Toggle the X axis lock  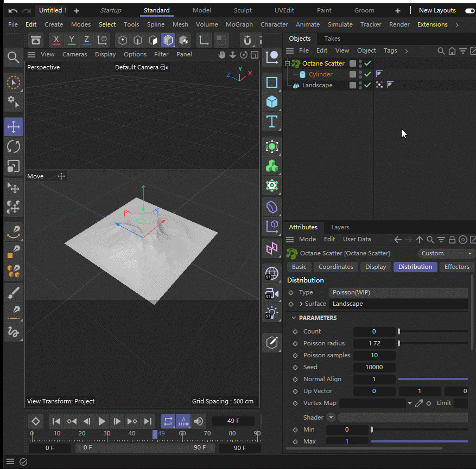[x=56, y=40]
